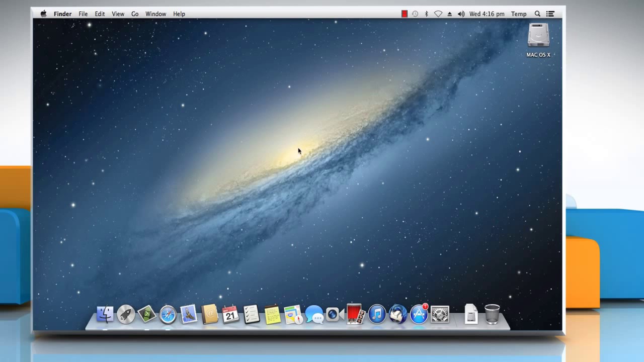The image size is (644, 362).
Task: Launch iTunes music note icon
Action: click(377, 315)
